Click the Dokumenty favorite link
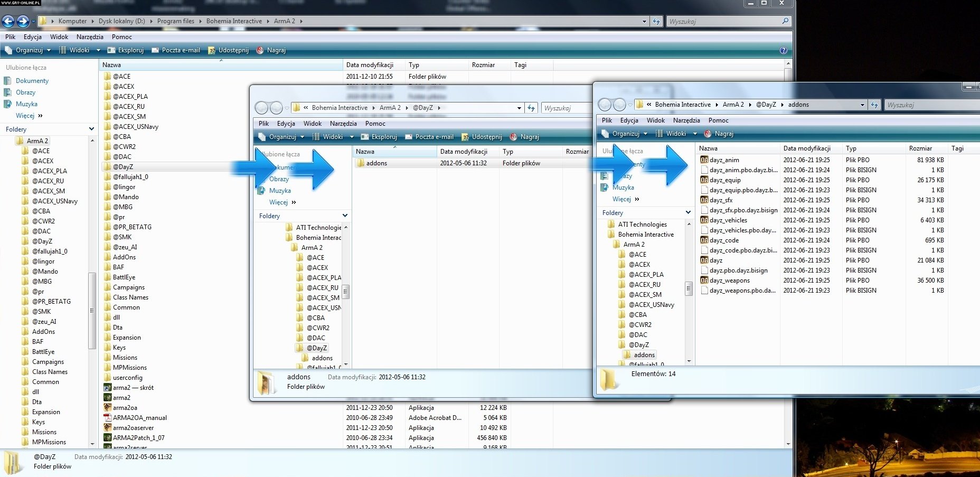The width and height of the screenshot is (980, 477). pos(32,81)
